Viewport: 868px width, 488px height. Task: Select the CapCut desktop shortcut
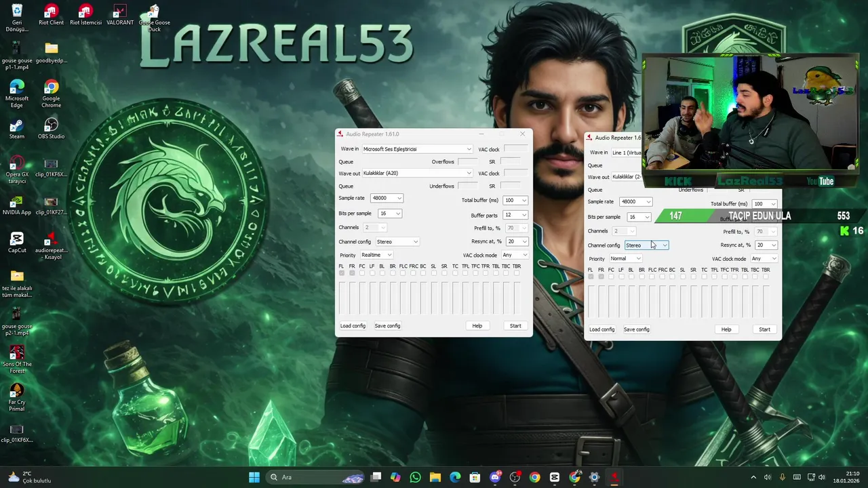point(17,242)
